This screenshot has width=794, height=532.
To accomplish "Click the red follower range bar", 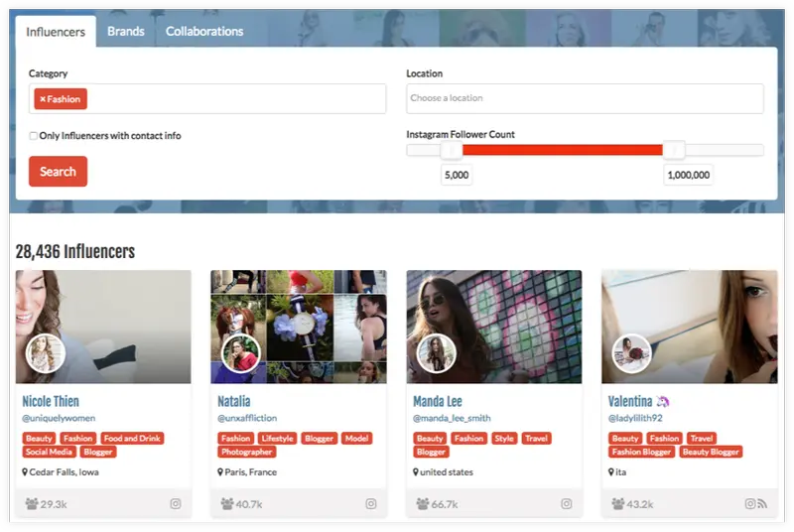I will pyautogui.click(x=562, y=150).
